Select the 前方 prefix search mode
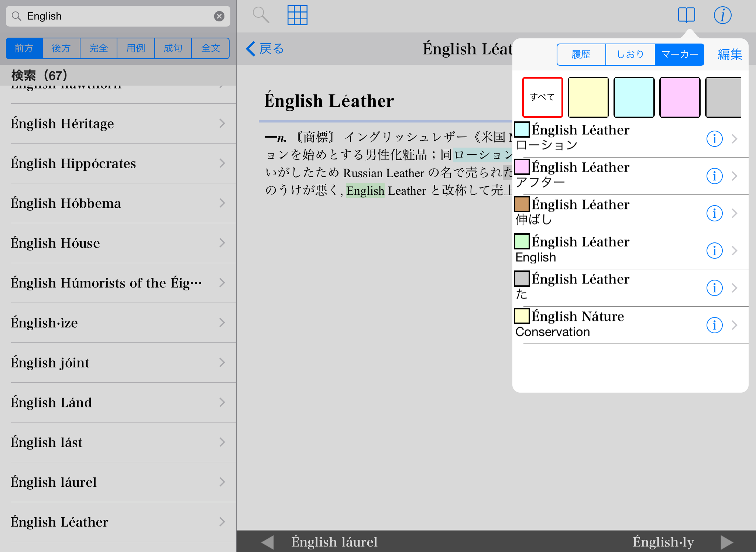The image size is (756, 552). [24, 48]
